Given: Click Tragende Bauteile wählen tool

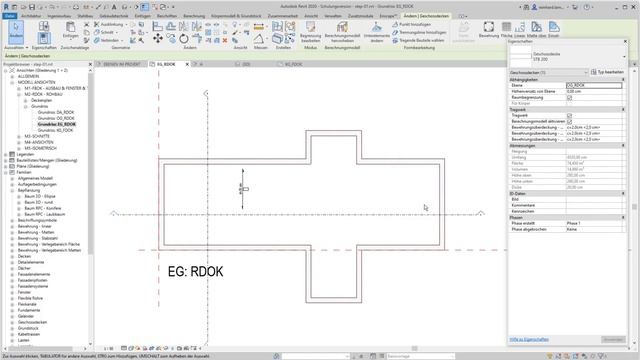Looking at the screenshot, I should [x=418, y=40].
